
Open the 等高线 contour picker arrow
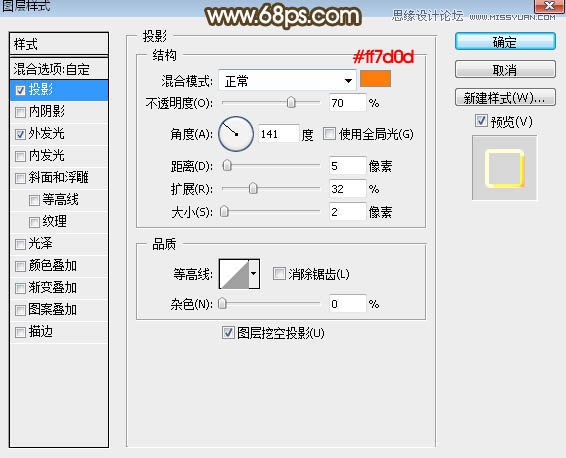pyautogui.click(x=254, y=274)
